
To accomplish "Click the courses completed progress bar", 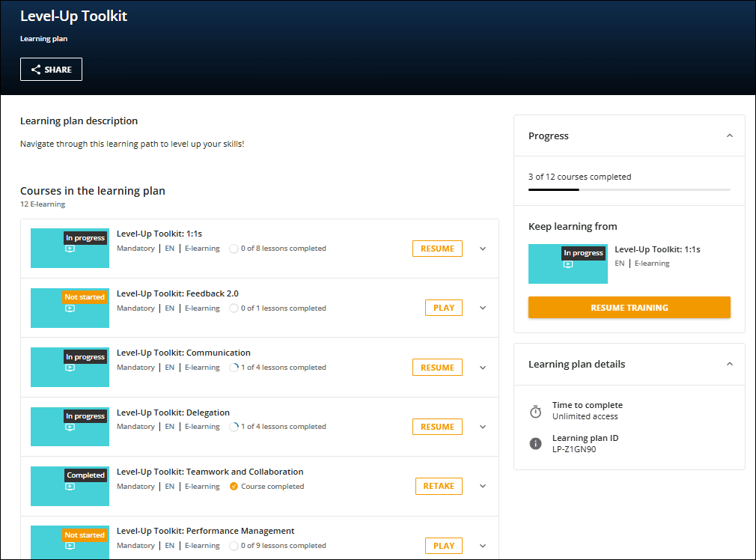I will (x=630, y=190).
